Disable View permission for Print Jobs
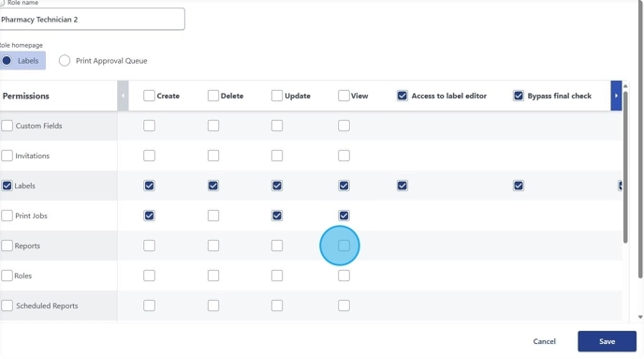 (344, 216)
